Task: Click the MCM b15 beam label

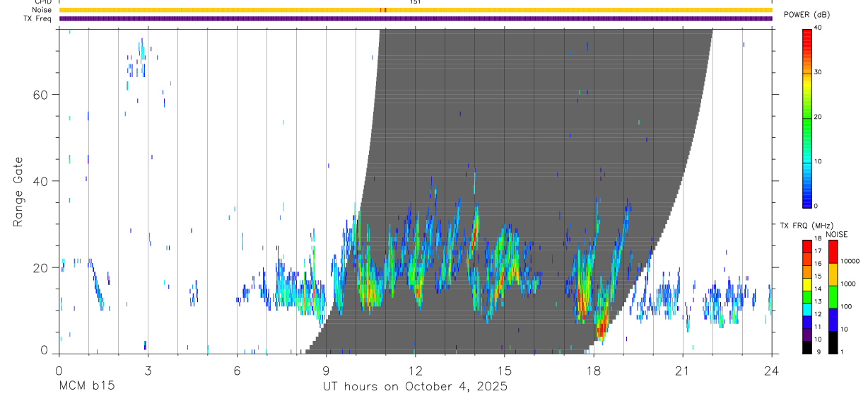Action: tap(86, 387)
